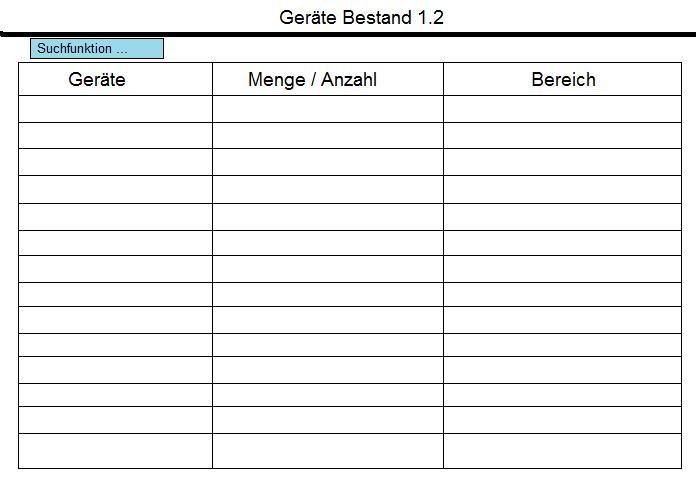Select second row cell in Menge / Anzahl column
This screenshot has height=481, width=696.
[328, 135]
